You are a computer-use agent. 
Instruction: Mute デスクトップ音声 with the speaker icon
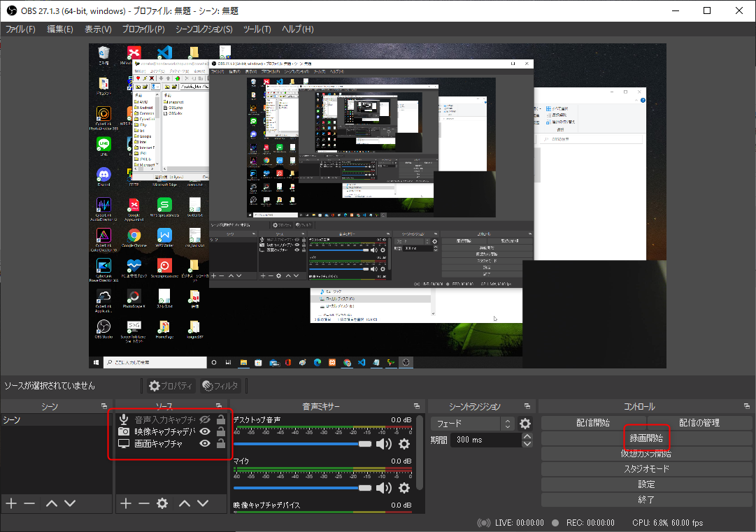point(384,444)
